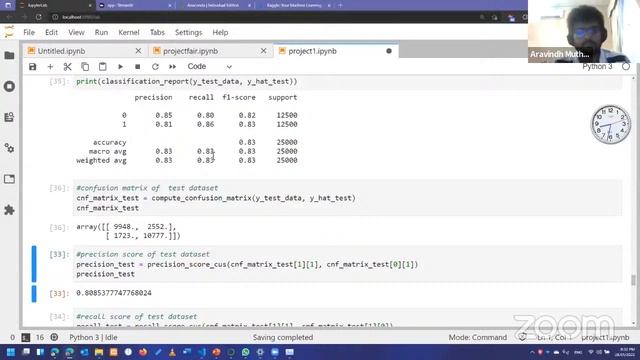Open WhatsApp from the taskbar
This screenshot has width=640, height=360.
point(246,352)
